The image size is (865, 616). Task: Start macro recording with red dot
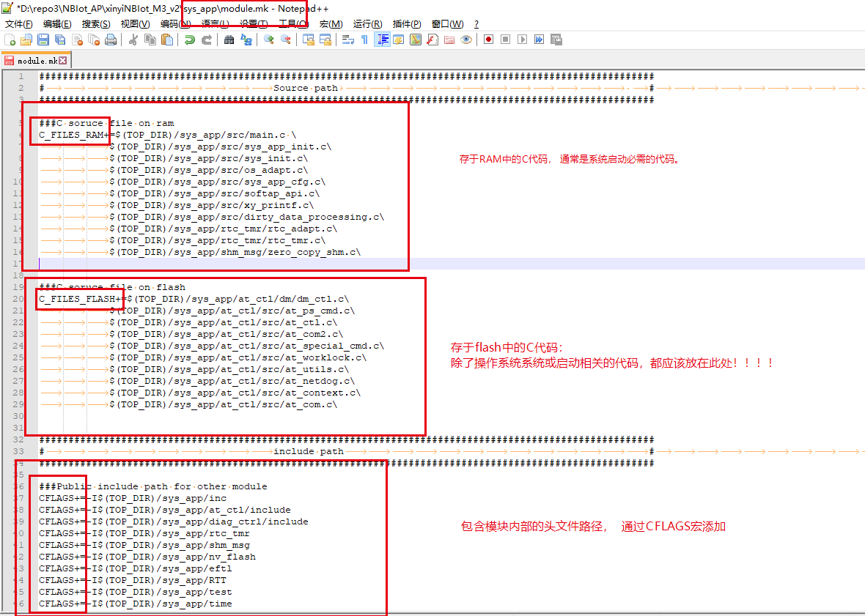click(488, 40)
